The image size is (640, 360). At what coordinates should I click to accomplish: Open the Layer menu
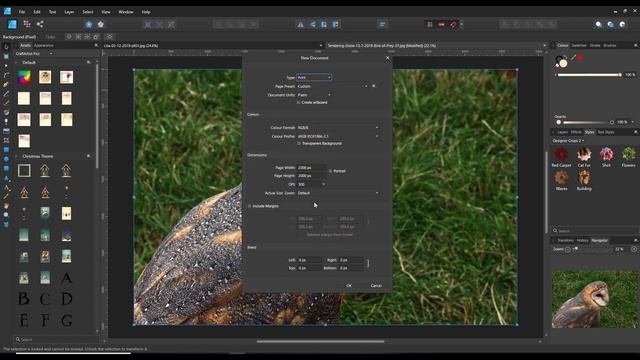pyautogui.click(x=69, y=12)
